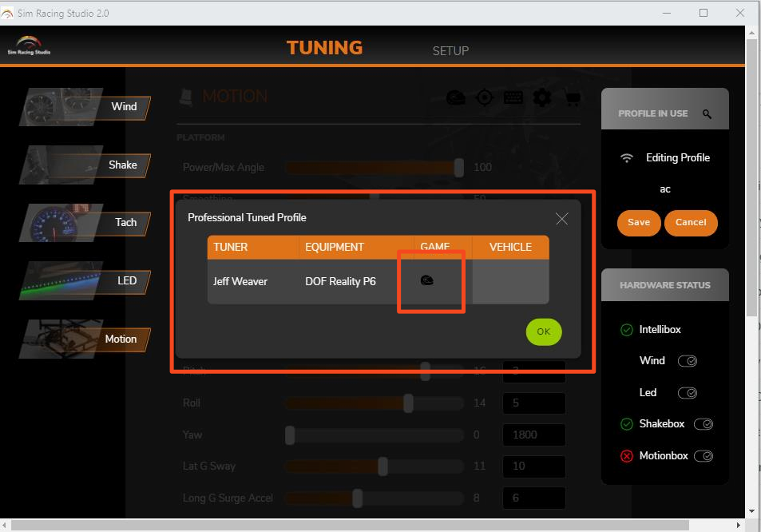The width and height of the screenshot is (761, 532).
Task: Click the shopping cart icon in toolbar
Action: click(x=573, y=98)
